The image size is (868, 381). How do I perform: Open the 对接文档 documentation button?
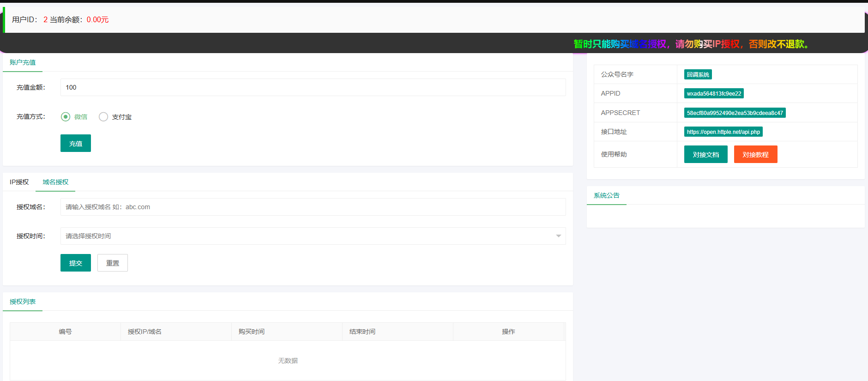point(706,154)
